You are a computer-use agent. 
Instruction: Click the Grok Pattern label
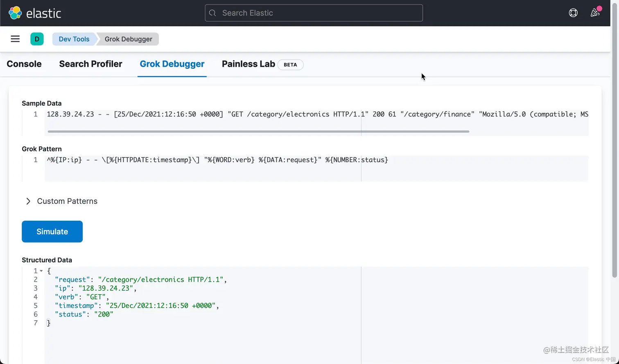(42, 149)
